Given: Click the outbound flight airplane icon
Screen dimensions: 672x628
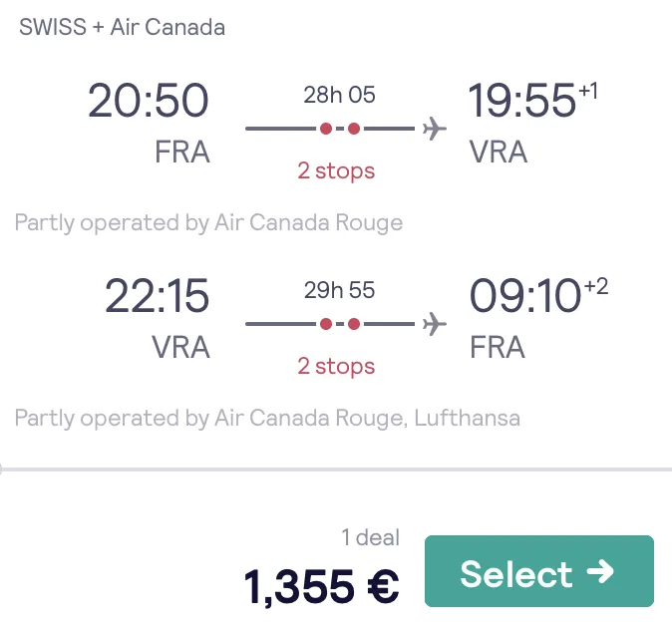Looking at the screenshot, I should coord(435,128).
